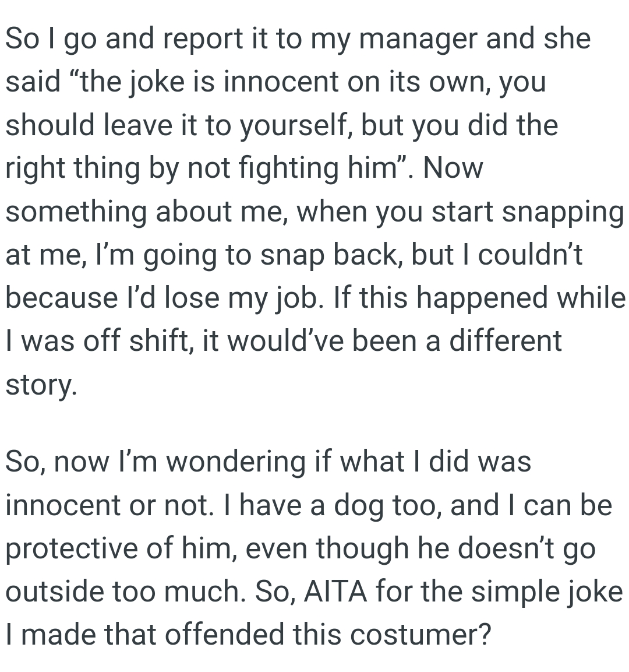Viewport: 629px width, 672px height.
Task: Click the word "protective" in the text
Action: click(x=72, y=548)
